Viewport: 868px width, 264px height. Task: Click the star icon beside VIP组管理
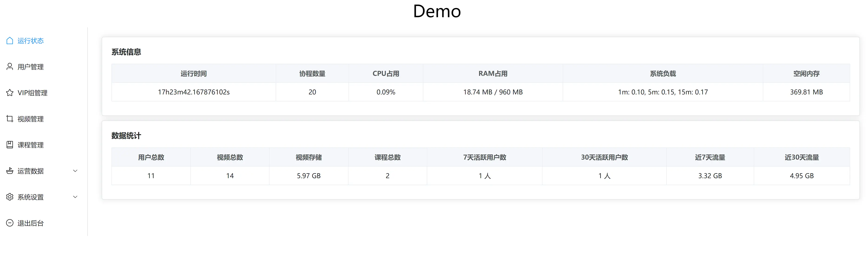coord(10,93)
